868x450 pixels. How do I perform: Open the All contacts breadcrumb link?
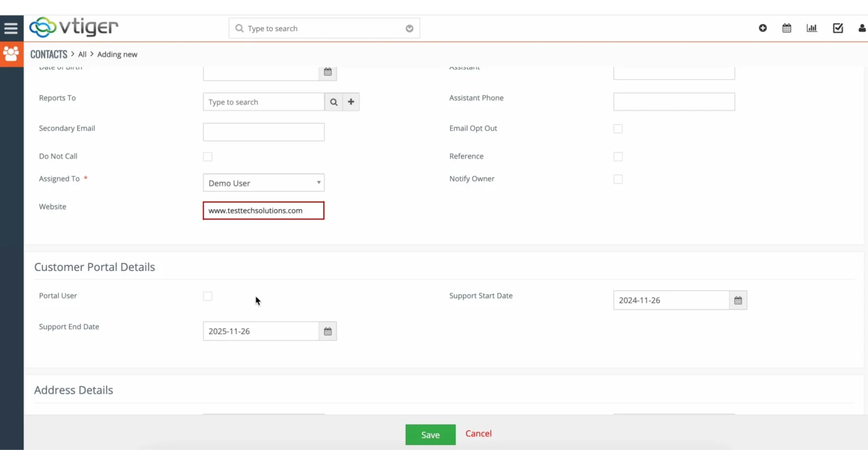coord(82,54)
